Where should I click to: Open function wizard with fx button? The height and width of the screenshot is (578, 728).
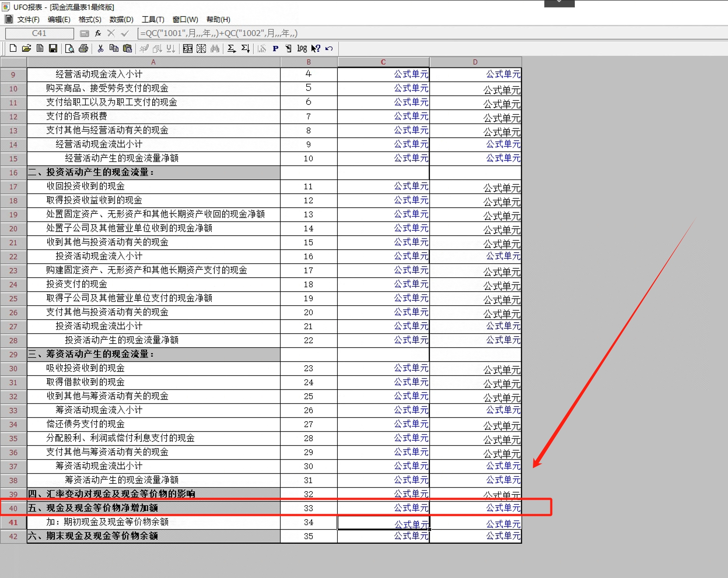tap(98, 33)
